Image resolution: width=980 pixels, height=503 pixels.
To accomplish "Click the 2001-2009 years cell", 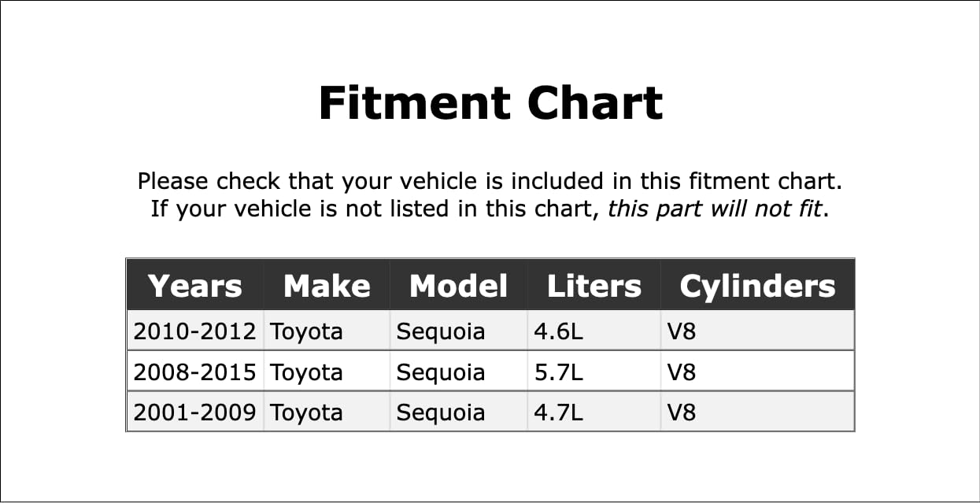I will pos(194,412).
